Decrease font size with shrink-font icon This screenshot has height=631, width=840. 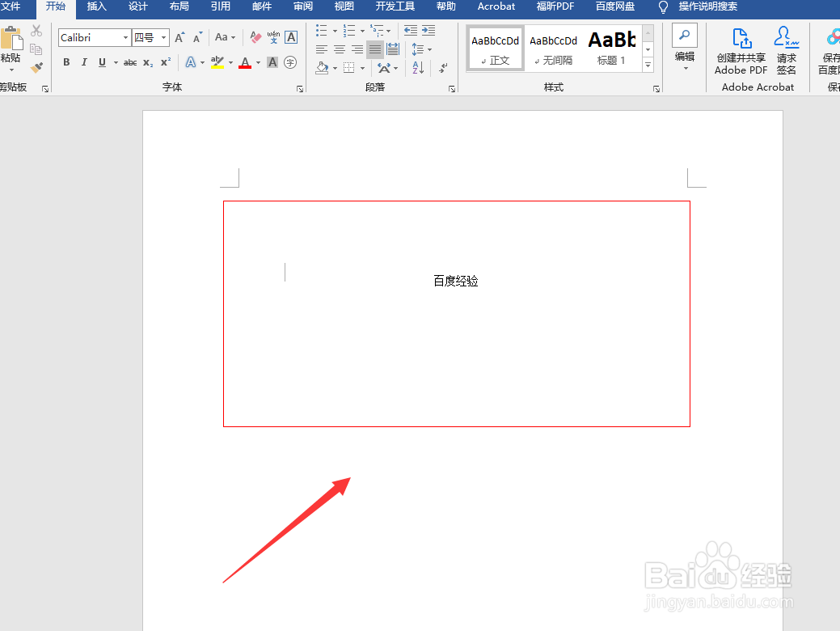(x=198, y=37)
